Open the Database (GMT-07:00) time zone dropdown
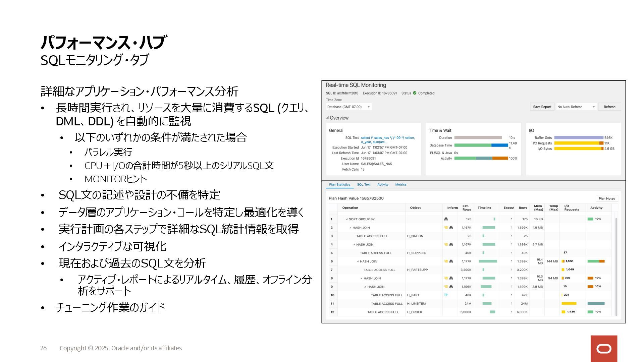This screenshot has width=644, height=362. coord(349,107)
